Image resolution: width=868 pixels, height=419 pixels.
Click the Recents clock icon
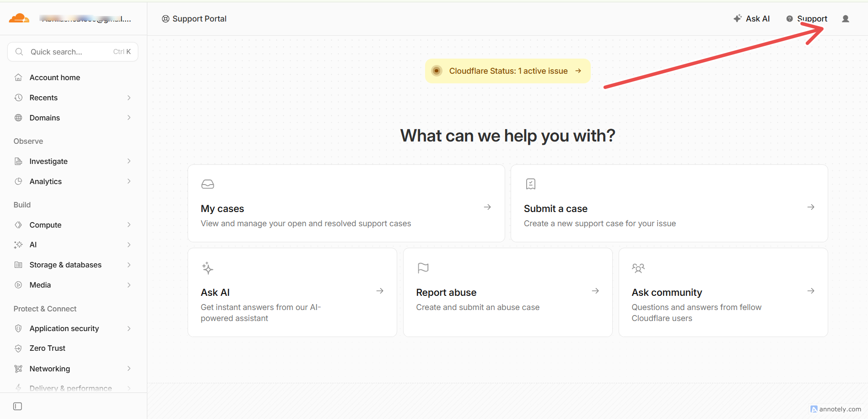coord(18,98)
